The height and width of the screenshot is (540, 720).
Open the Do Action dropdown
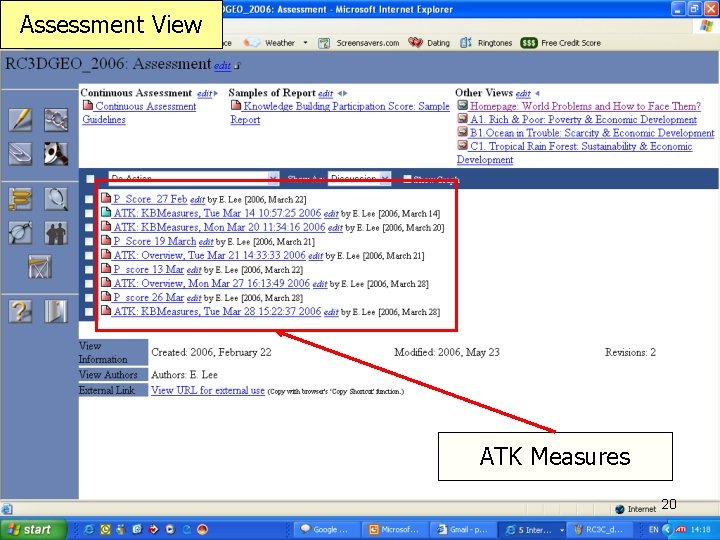point(194,178)
